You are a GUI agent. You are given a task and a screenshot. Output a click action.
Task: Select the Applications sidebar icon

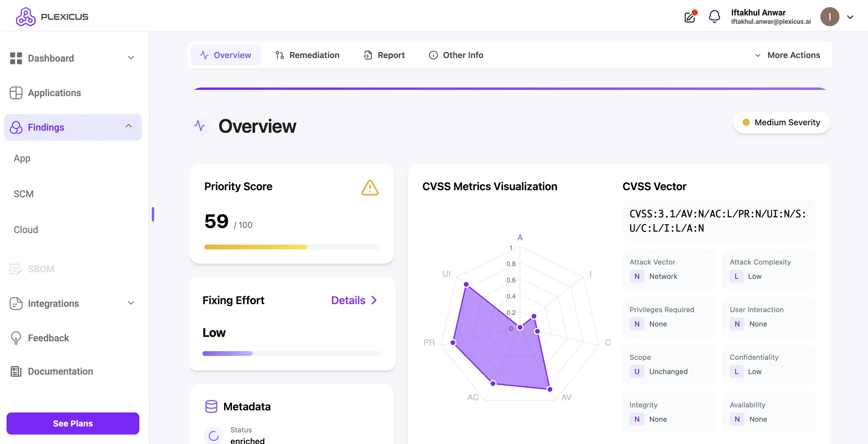[x=15, y=93]
